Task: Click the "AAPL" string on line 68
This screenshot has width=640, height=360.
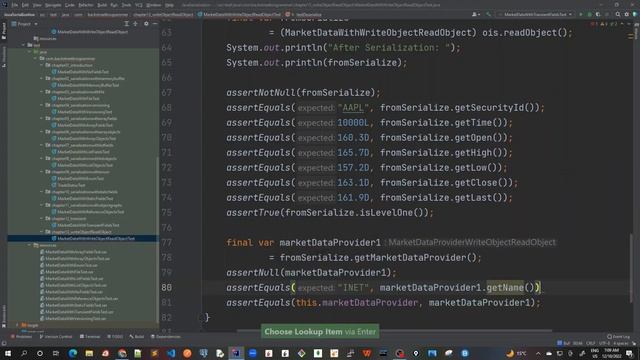Action: pos(353,108)
